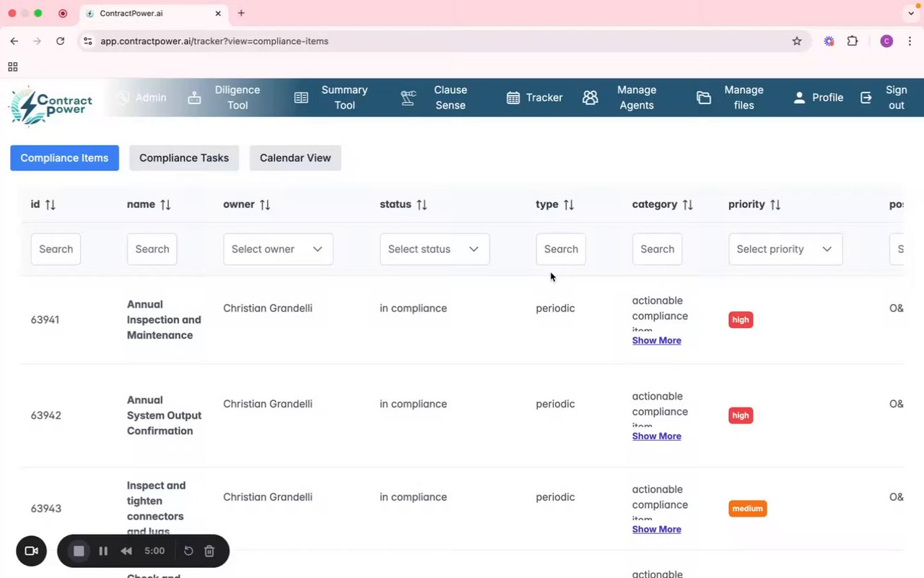Go back in browser history

(14, 41)
